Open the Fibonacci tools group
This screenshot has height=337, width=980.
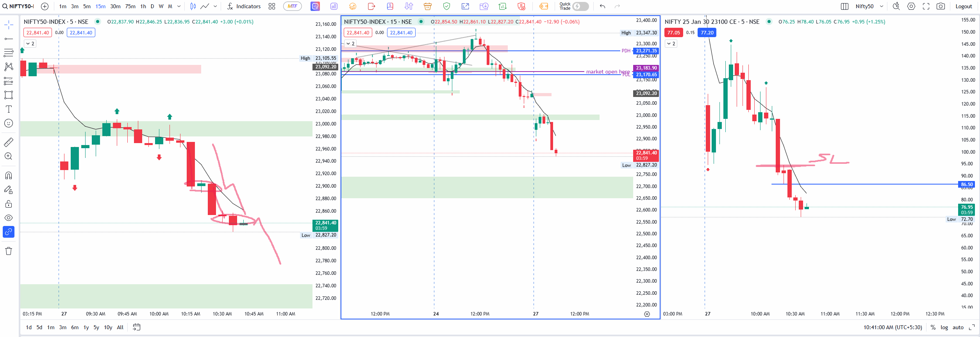point(9,52)
